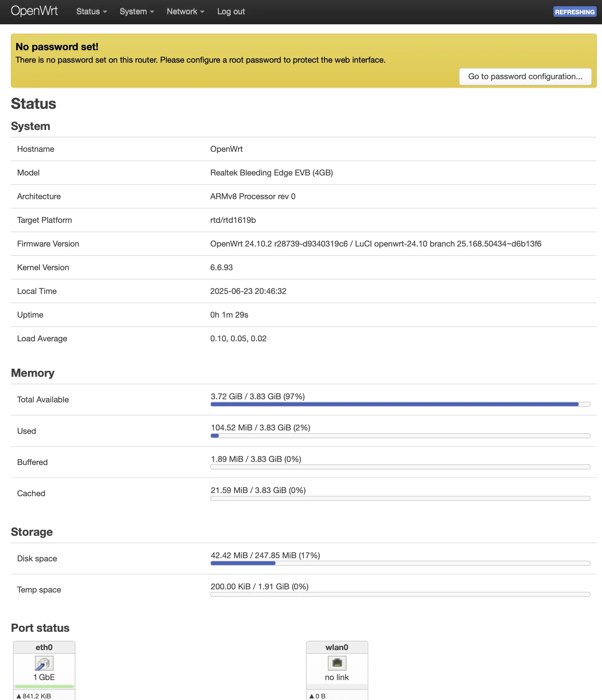Select local time 2025-06-23 20:46:32
Screen dimensions: 602x700
click(x=248, y=291)
